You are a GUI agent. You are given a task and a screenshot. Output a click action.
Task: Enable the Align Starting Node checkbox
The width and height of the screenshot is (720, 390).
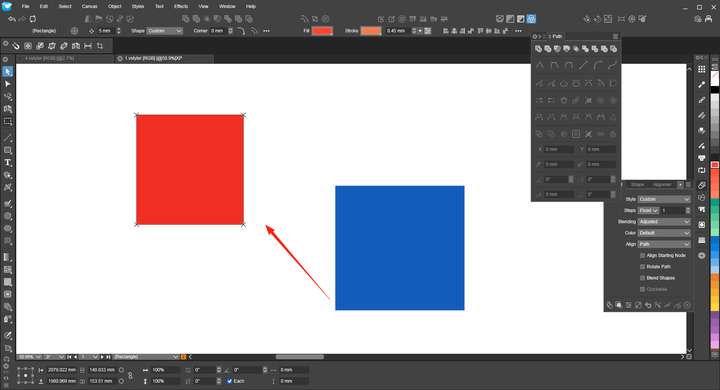[642, 255]
